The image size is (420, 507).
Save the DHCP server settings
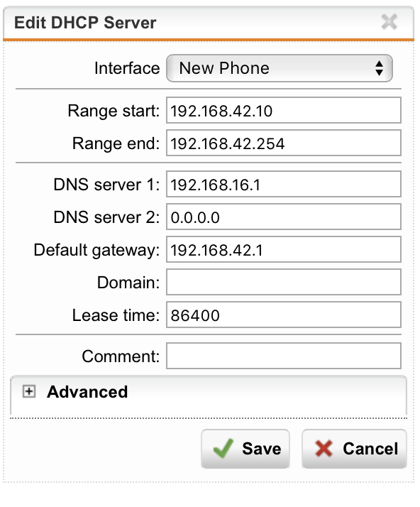tap(245, 449)
